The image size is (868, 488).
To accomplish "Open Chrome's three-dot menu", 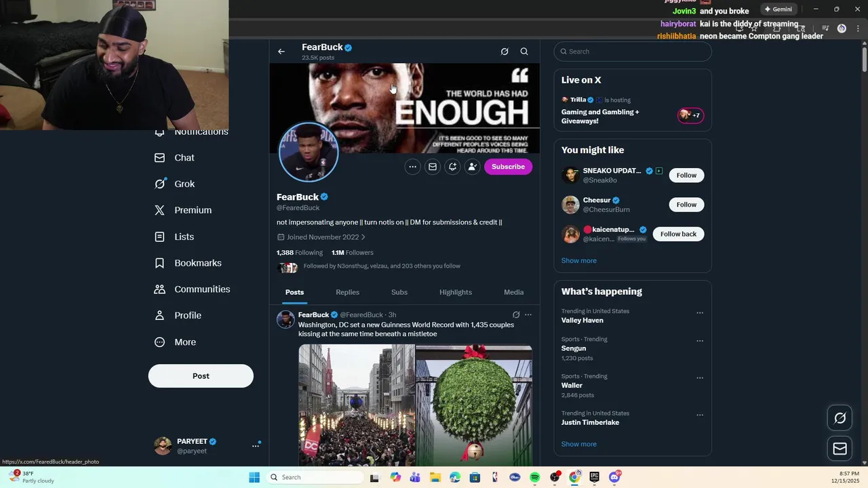I will [856, 28].
